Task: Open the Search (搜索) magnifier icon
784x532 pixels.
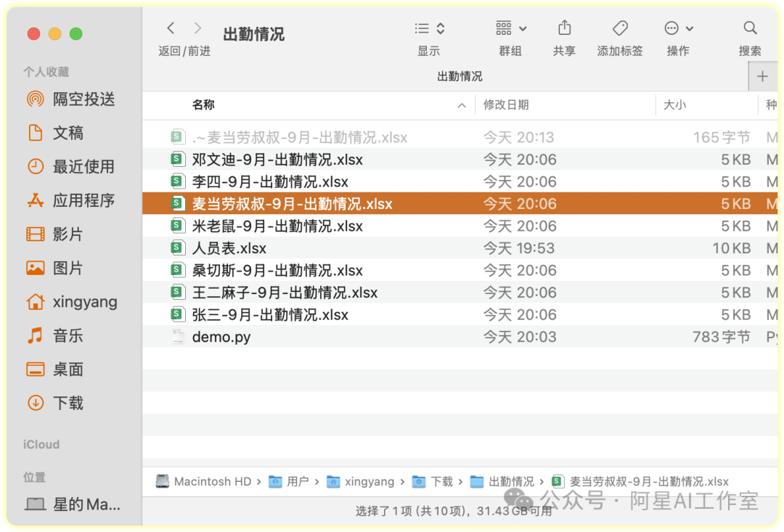Action: click(x=750, y=29)
